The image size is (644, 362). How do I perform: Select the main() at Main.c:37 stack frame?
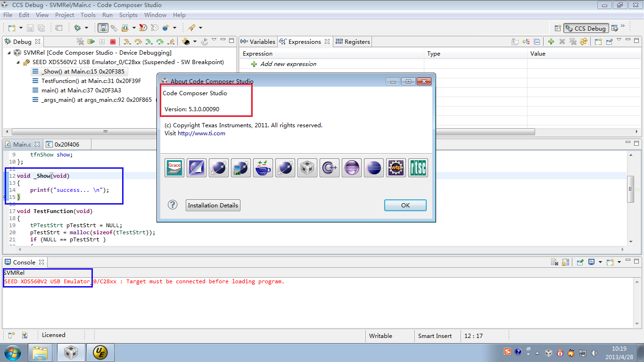(80, 90)
